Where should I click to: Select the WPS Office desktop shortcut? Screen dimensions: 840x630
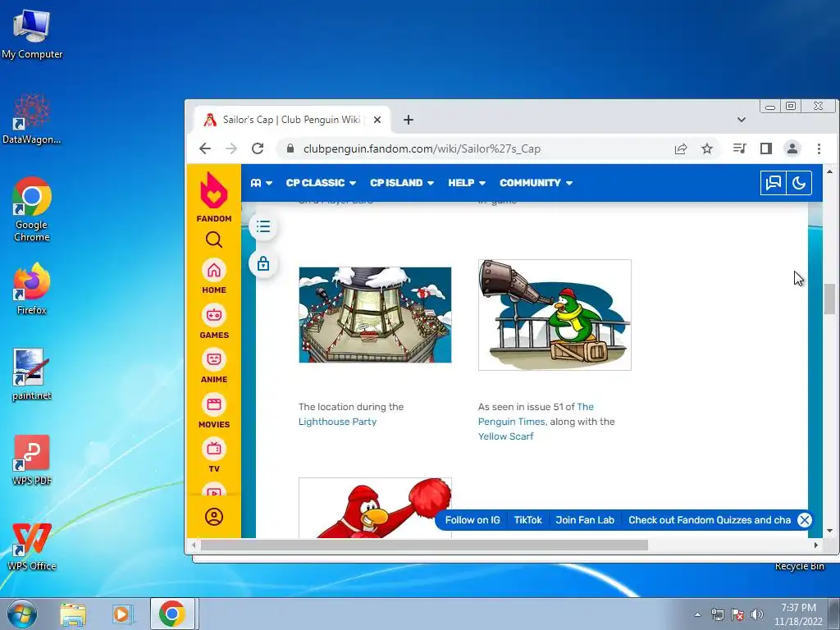[32, 546]
